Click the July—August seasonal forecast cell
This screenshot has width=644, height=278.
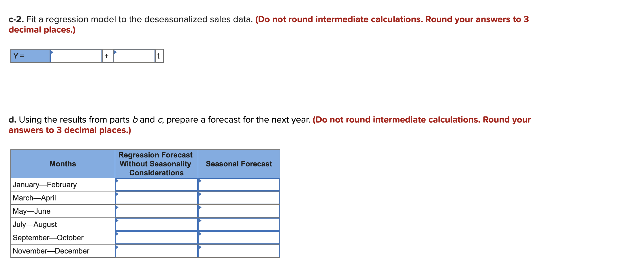[239, 224]
